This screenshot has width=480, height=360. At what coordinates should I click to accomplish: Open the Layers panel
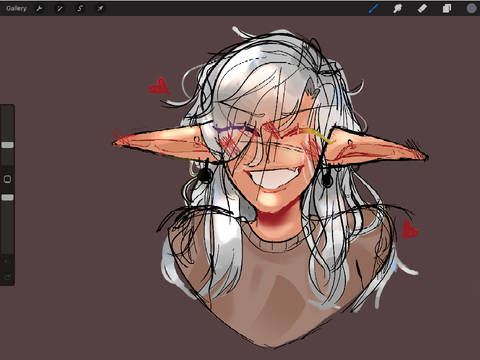[x=447, y=8]
